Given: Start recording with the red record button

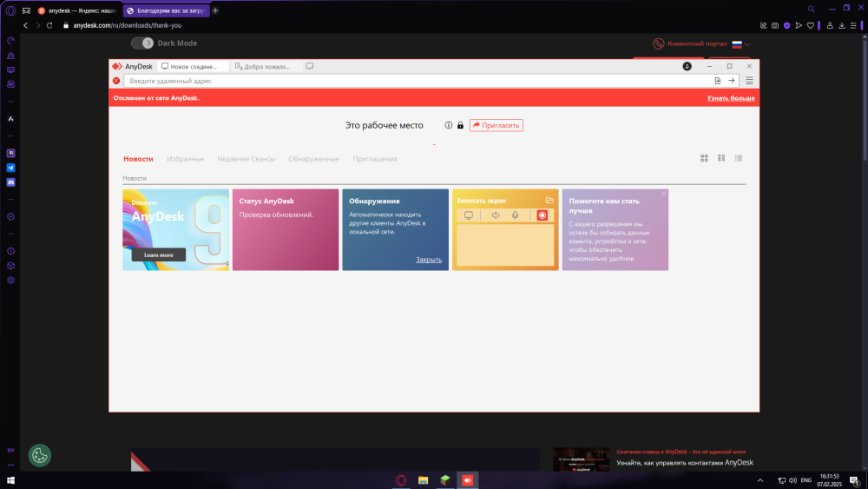Looking at the screenshot, I should click(x=542, y=215).
